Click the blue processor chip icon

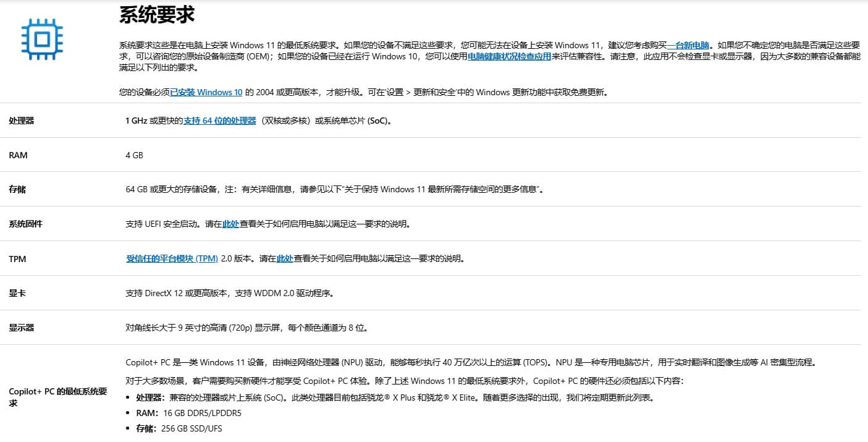point(42,39)
